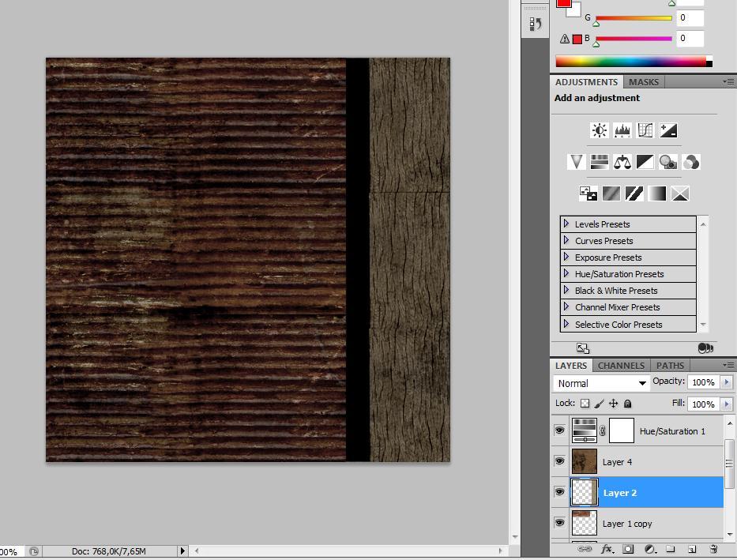This screenshot has height=560, width=737.
Task: Open the History panel icon in dock
Action: click(536, 24)
